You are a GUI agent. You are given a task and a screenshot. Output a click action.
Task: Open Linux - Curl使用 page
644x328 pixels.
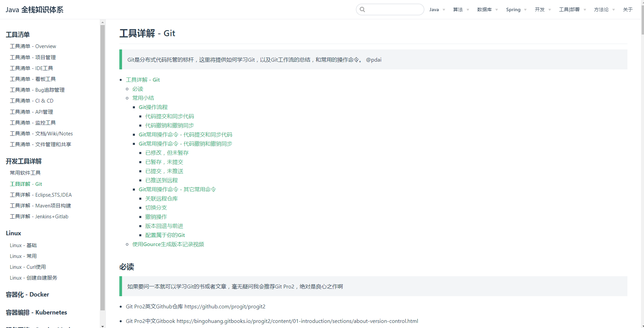(x=28, y=267)
